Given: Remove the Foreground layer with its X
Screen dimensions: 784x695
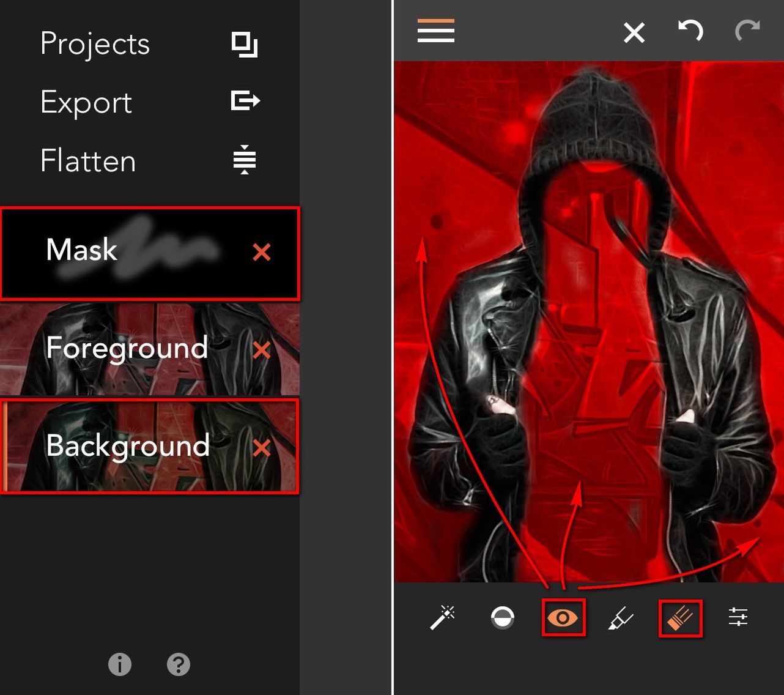Looking at the screenshot, I should (x=262, y=350).
